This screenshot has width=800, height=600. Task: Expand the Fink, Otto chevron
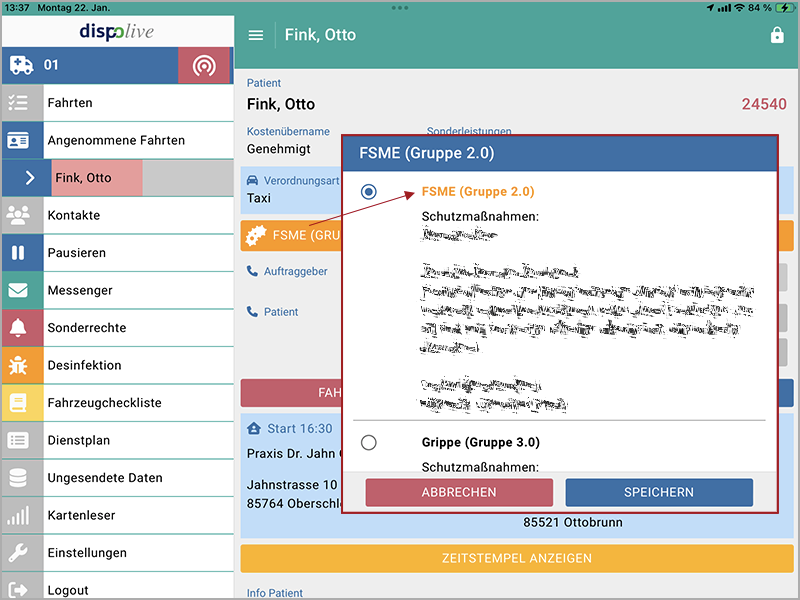tap(30, 178)
